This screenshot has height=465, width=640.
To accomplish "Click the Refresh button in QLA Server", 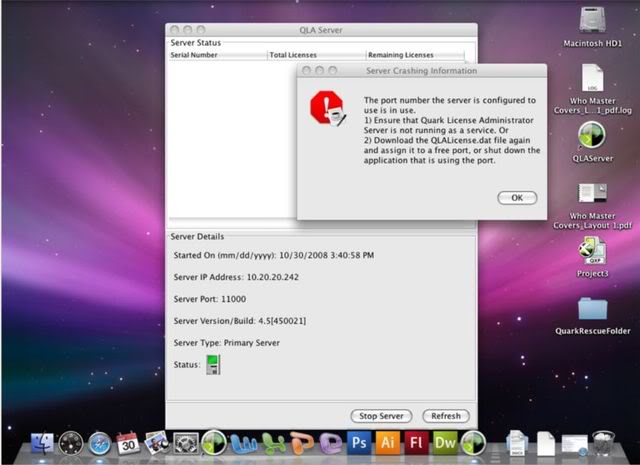I will 446,416.
